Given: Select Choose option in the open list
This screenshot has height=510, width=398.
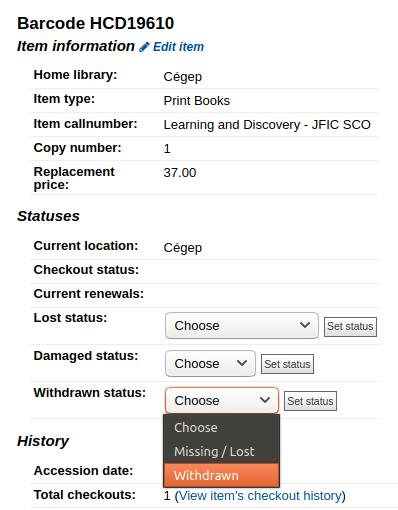Looking at the screenshot, I should [x=221, y=427].
